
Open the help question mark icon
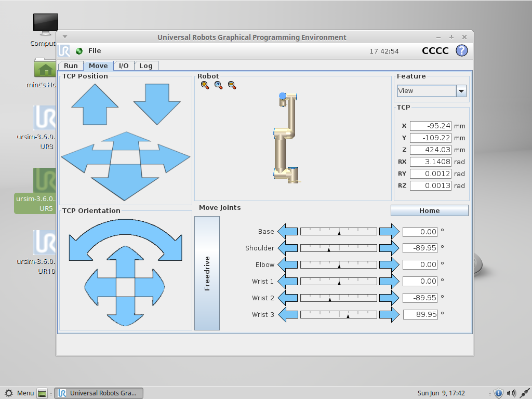pos(462,50)
